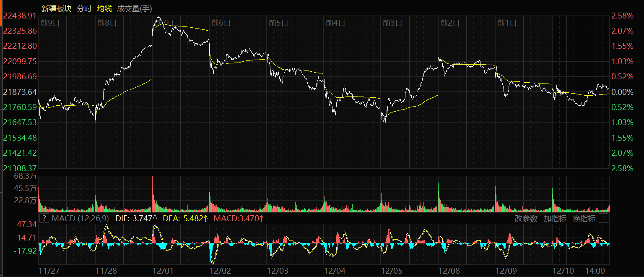Select the 前1日 day marker
Viewport: 644px width, 277px height.
506,23
